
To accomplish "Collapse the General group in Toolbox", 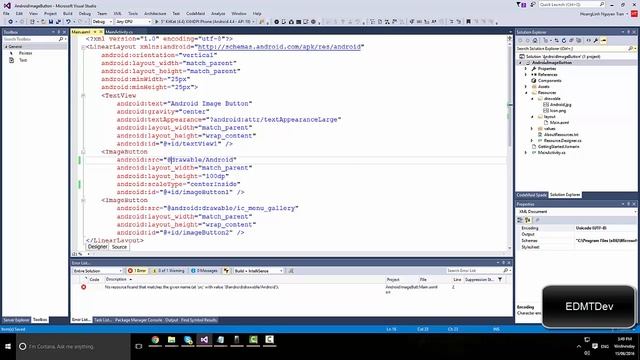I will click(6, 47).
